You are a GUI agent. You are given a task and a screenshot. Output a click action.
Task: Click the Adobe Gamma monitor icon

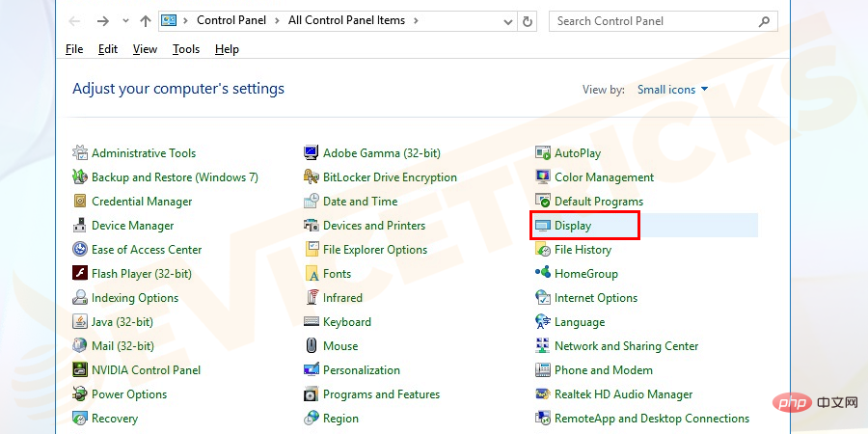[312, 152]
